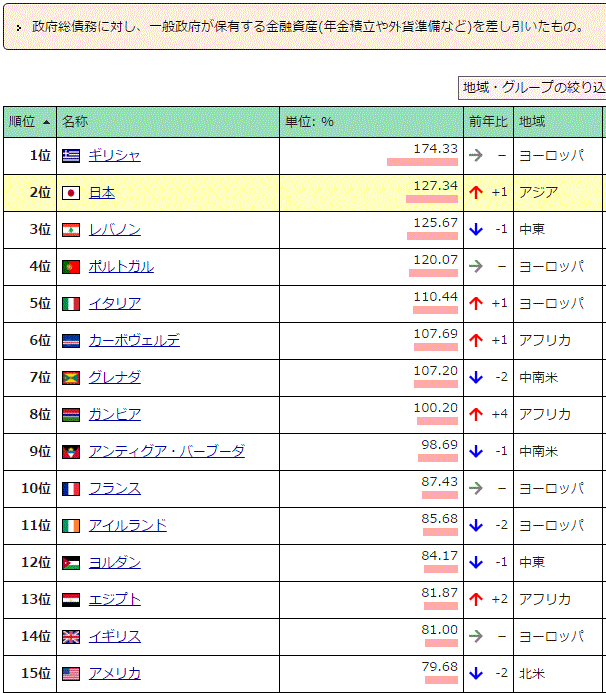Open the イギリス country link

[x=114, y=637]
